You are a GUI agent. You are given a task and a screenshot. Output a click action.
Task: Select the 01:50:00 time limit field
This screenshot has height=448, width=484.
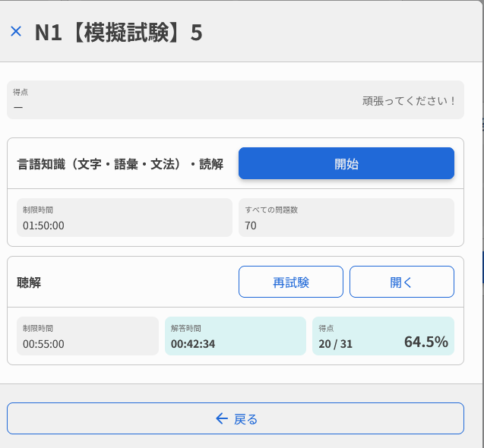click(43, 226)
